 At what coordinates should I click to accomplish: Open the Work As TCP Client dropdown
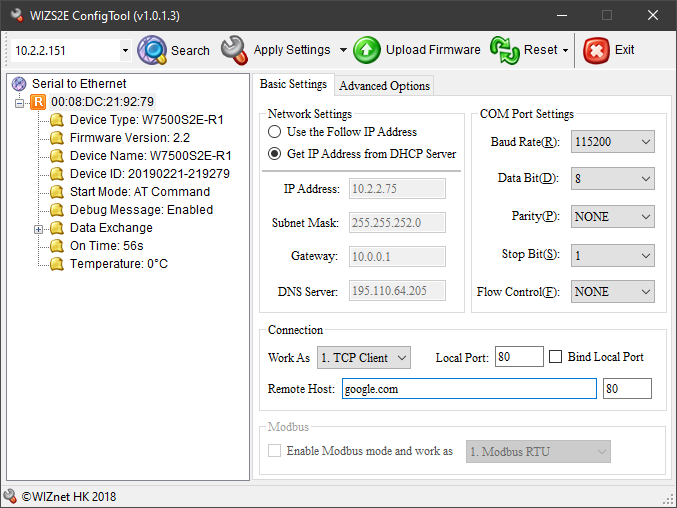[x=364, y=357]
